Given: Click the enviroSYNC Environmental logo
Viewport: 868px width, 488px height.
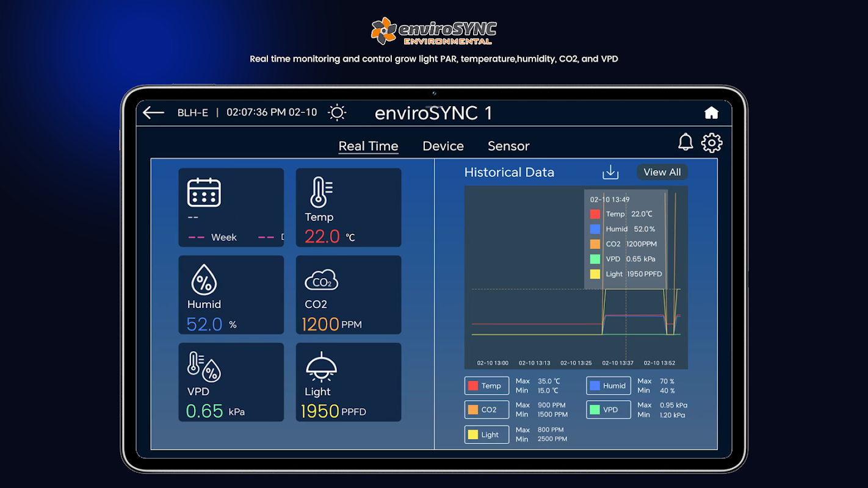Looking at the screenshot, I should coord(434,30).
